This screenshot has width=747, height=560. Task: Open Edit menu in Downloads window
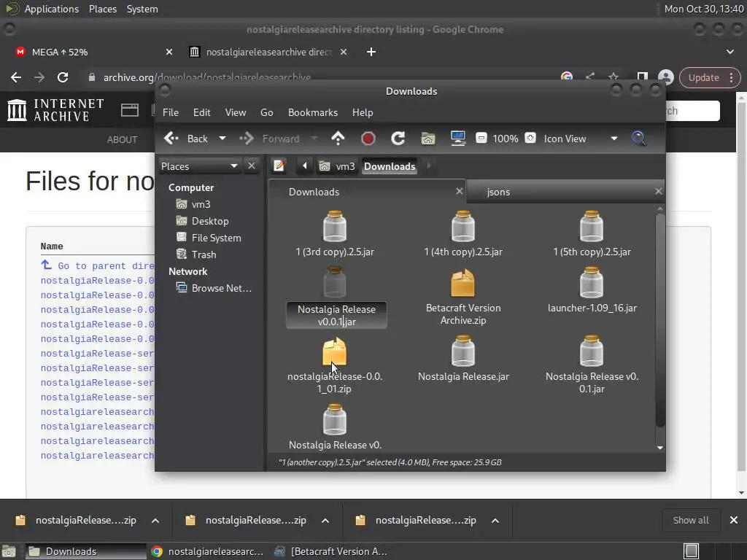tap(201, 112)
